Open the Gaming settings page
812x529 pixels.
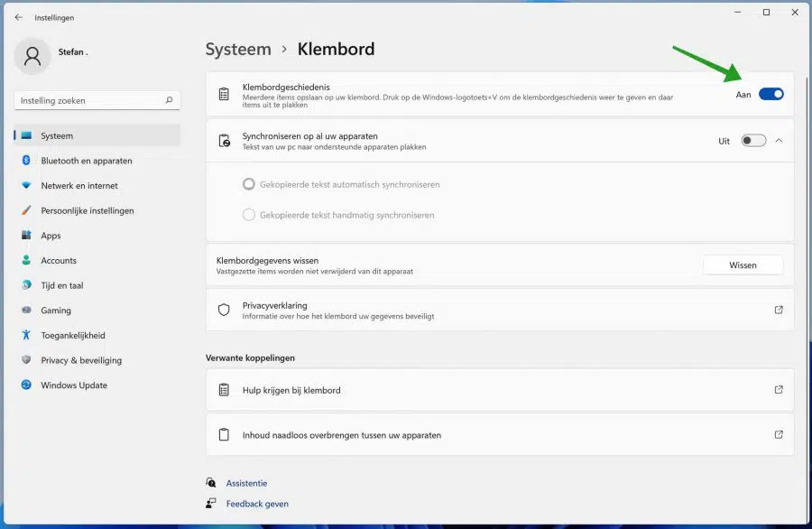click(97, 310)
